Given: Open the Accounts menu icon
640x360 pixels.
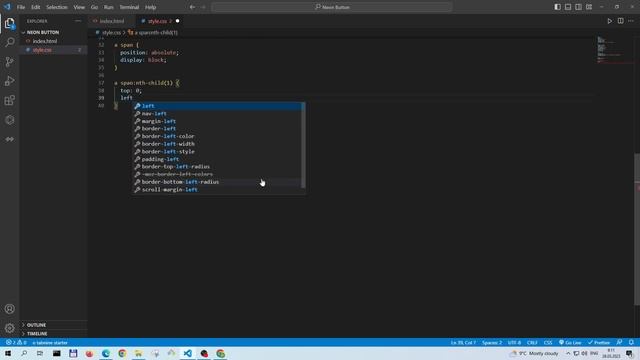Looking at the screenshot, I should pyautogui.click(x=10, y=309).
